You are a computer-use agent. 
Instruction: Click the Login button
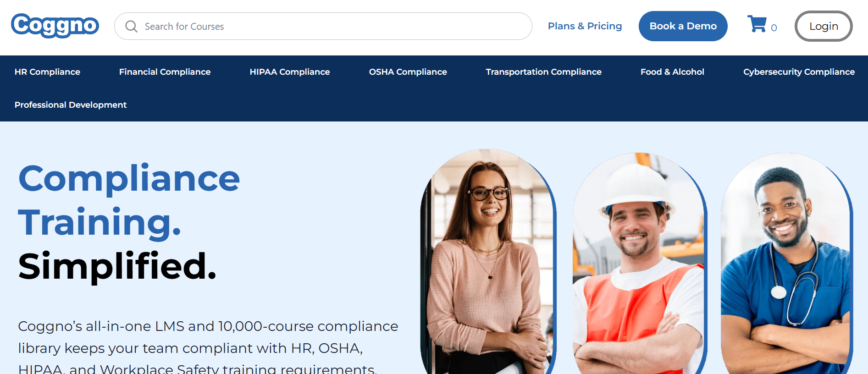823,26
